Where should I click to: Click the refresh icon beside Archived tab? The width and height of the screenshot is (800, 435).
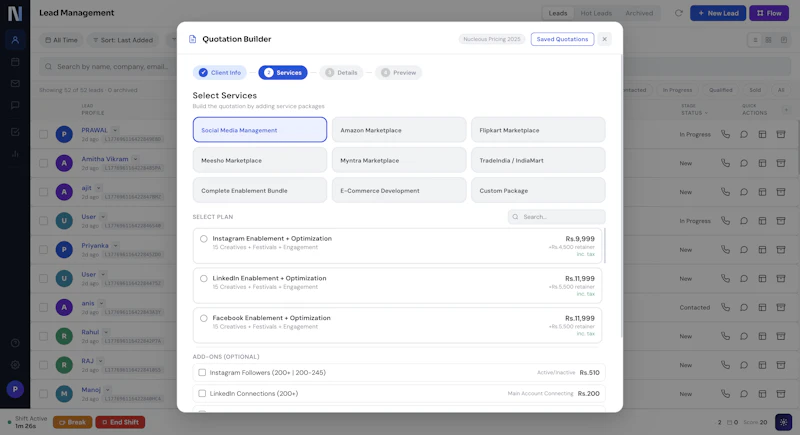(678, 13)
